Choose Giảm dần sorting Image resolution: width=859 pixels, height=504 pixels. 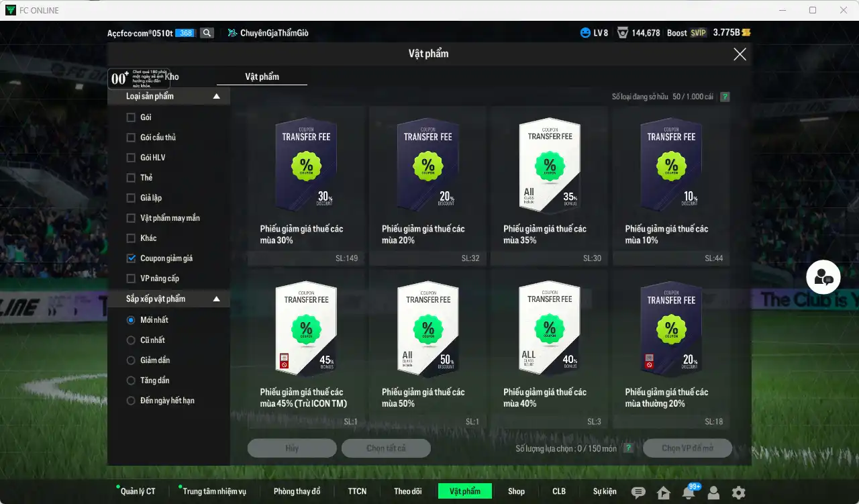[x=131, y=360]
